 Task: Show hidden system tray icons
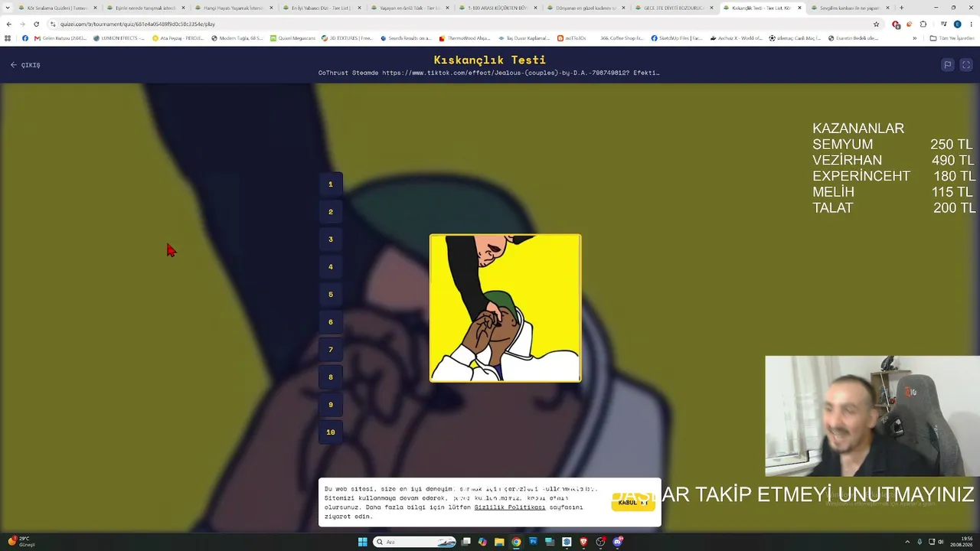tap(907, 542)
